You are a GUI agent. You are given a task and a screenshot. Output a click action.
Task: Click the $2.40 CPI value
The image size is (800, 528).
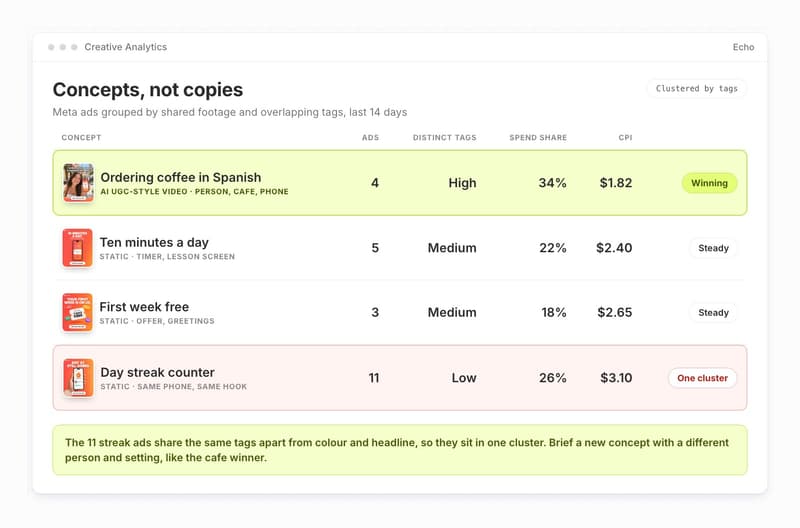[x=614, y=248]
